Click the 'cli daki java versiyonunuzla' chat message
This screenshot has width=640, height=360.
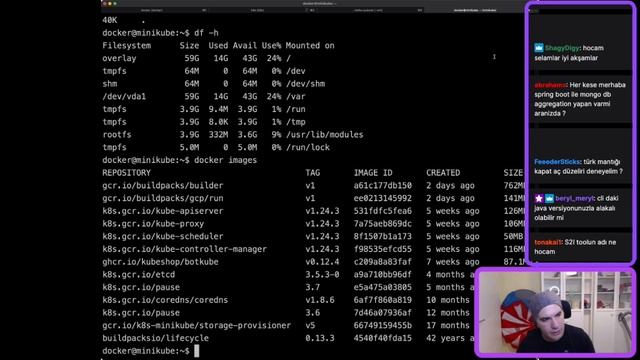point(576,208)
